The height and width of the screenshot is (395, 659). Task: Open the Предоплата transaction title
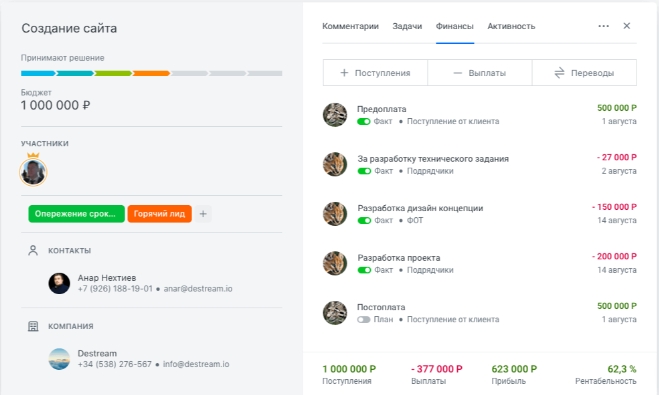[x=382, y=109]
